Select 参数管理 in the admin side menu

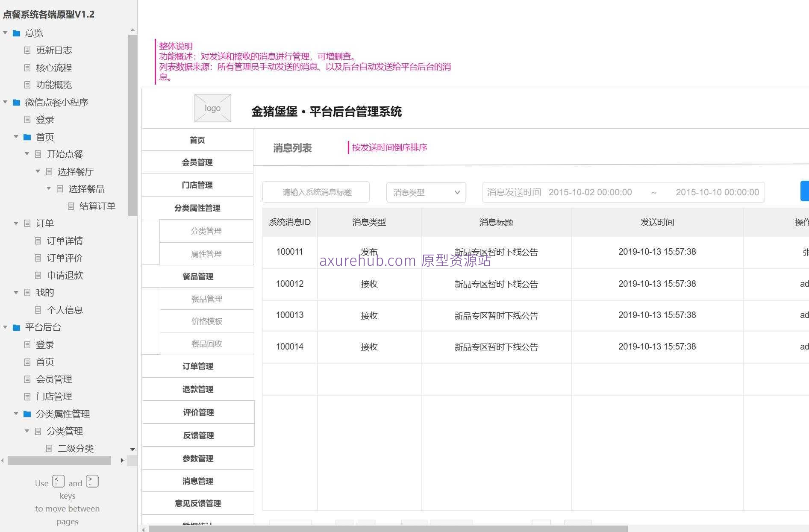tap(198, 458)
